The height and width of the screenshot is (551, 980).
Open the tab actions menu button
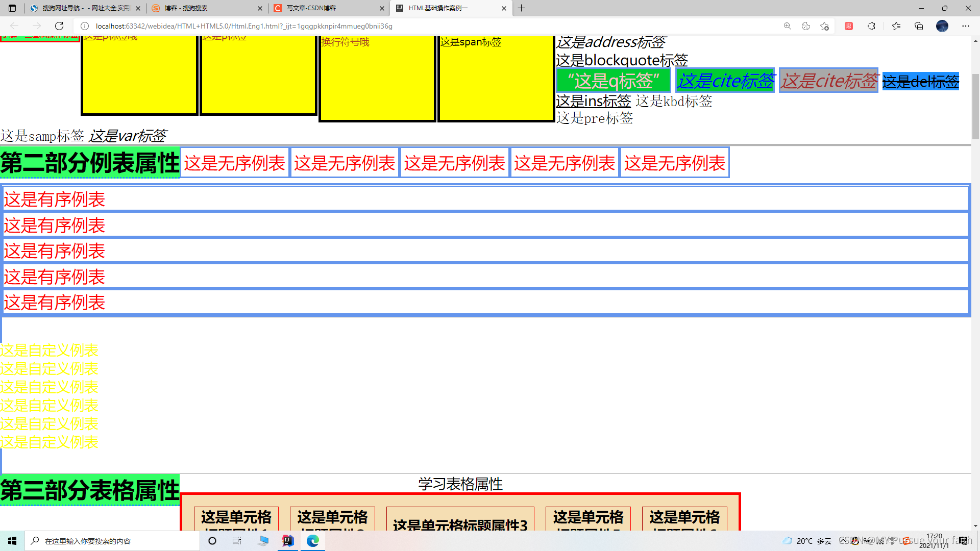(x=12, y=8)
